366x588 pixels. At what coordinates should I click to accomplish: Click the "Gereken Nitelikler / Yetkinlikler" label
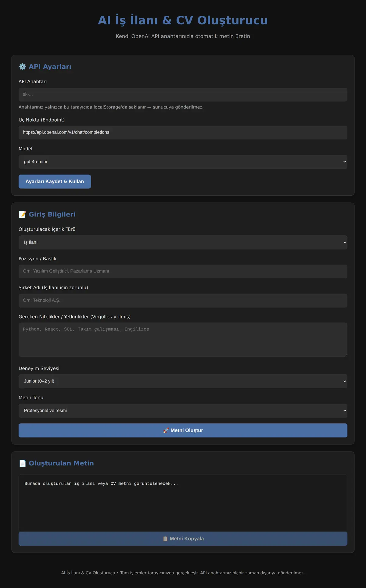pos(75,317)
